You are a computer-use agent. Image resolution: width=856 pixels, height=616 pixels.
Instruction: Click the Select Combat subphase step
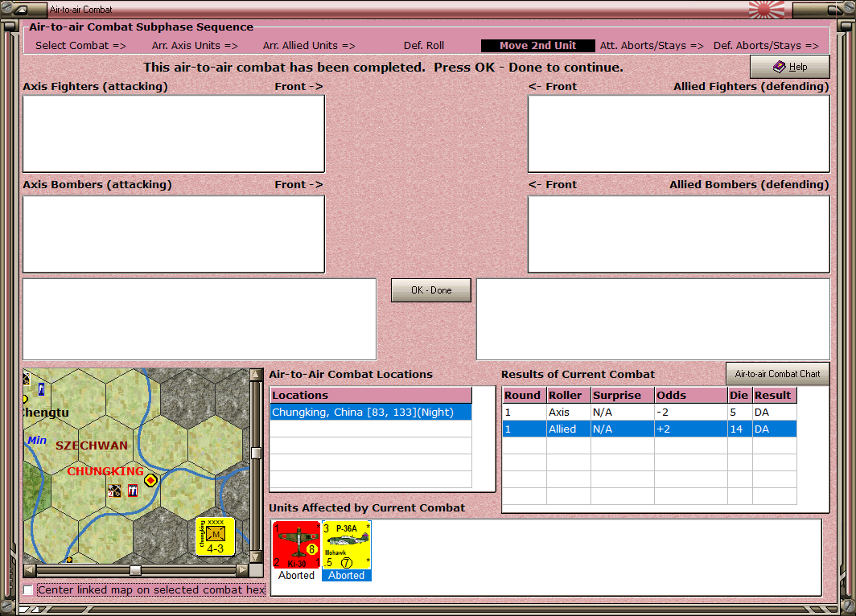(x=80, y=46)
